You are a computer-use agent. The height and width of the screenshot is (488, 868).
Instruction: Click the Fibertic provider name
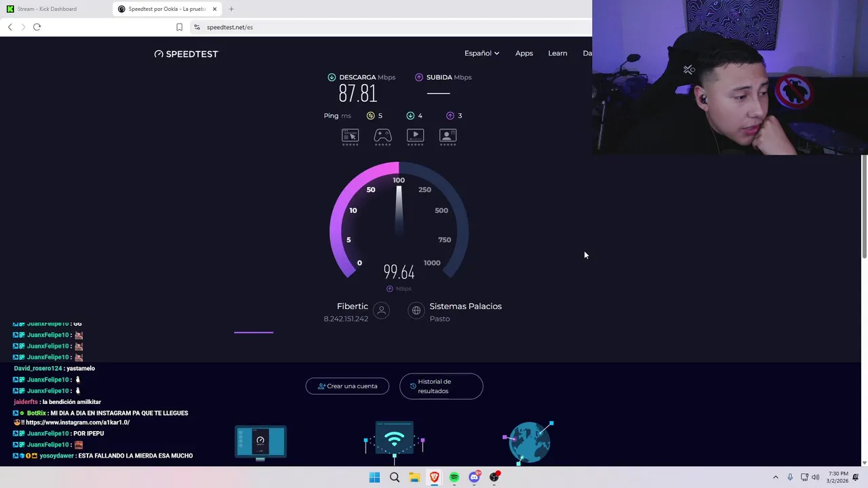[x=353, y=306]
